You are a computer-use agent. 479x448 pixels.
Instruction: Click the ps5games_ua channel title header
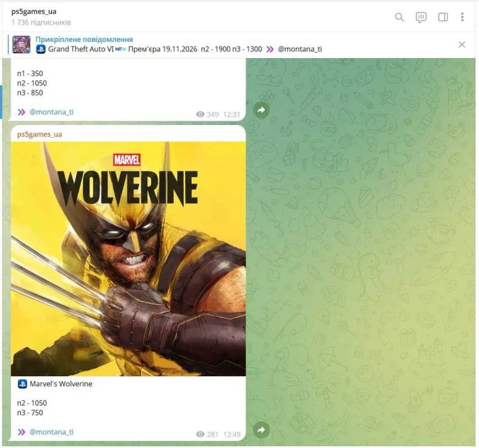click(x=34, y=11)
